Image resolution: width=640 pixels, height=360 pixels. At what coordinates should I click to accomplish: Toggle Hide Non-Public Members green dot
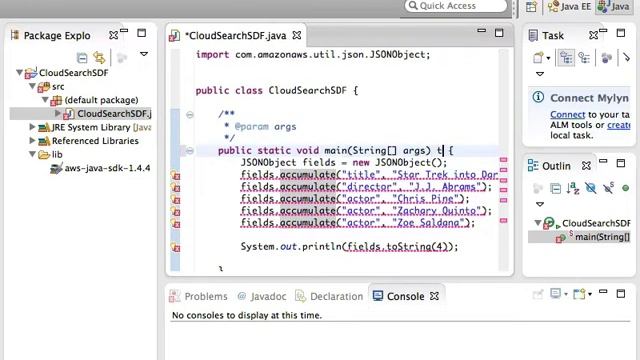pos(625,189)
